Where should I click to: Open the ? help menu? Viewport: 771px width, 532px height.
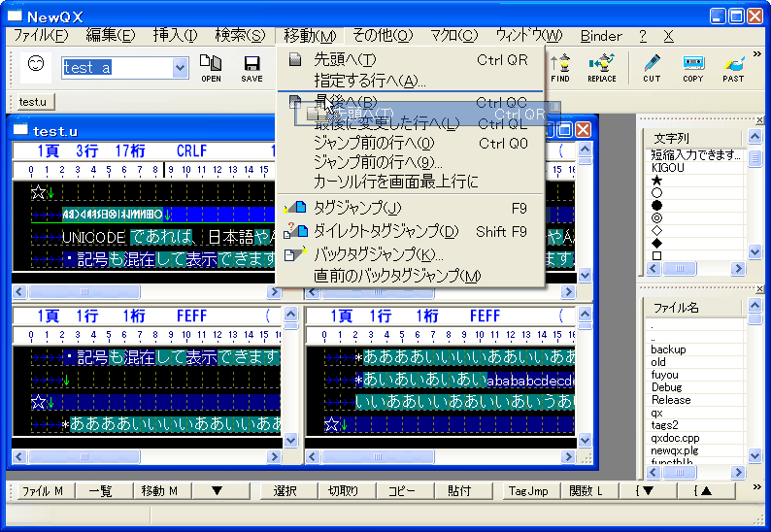tap(643, 35)
